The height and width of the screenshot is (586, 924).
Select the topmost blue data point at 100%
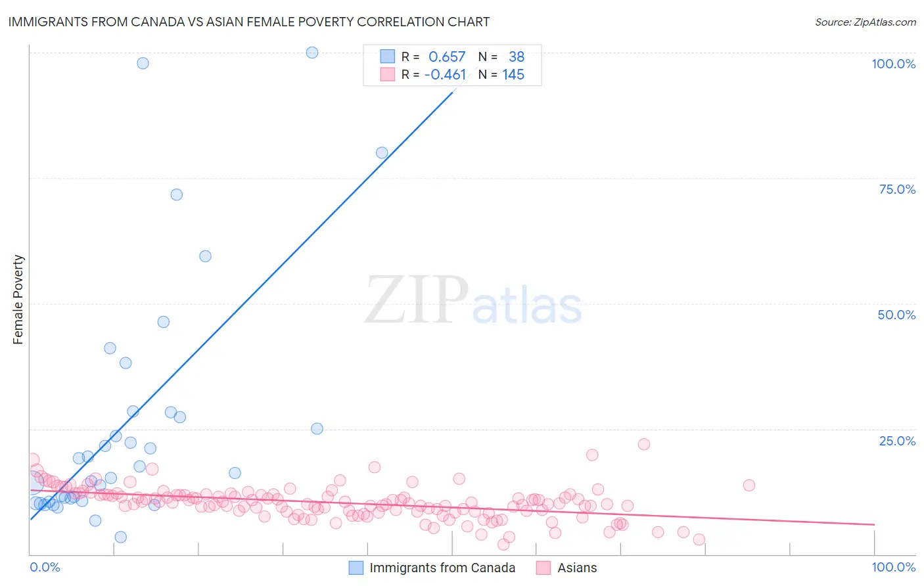click(x=312, y=53)
